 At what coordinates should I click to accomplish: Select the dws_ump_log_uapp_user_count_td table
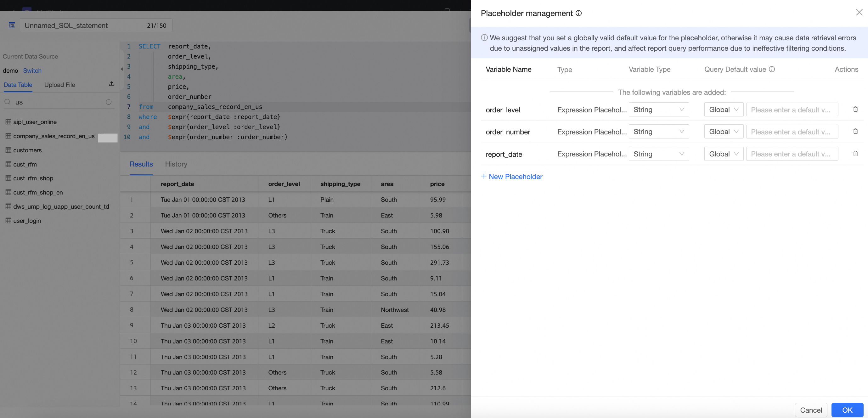click(61, 206)
